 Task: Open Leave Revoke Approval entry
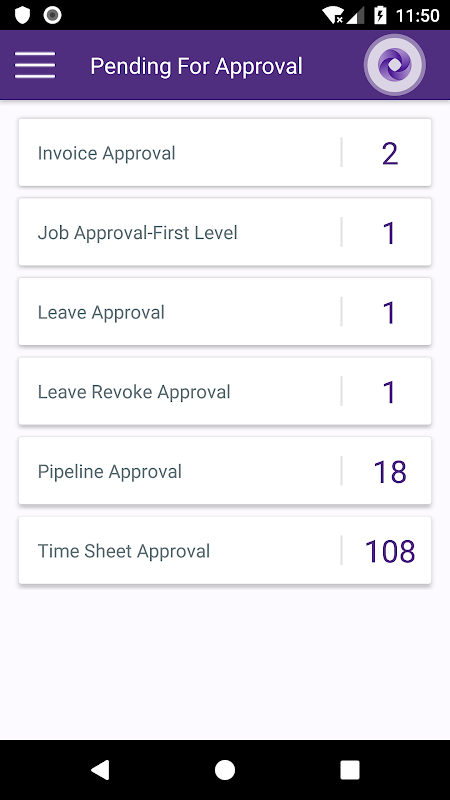coord(225,391)
